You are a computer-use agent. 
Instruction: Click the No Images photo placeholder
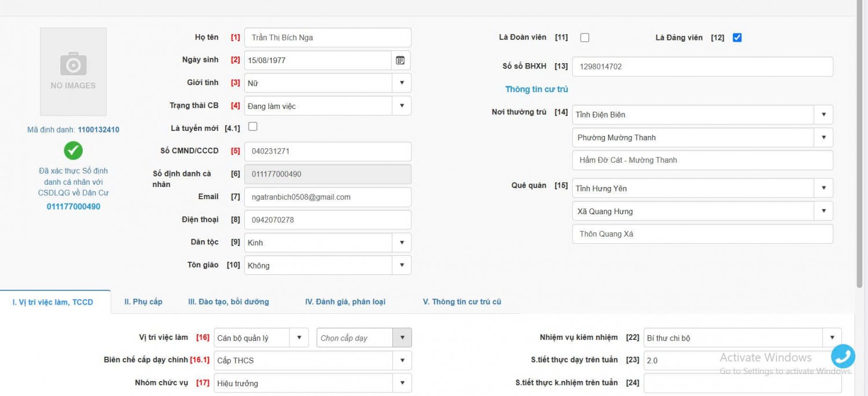[73, 72]
